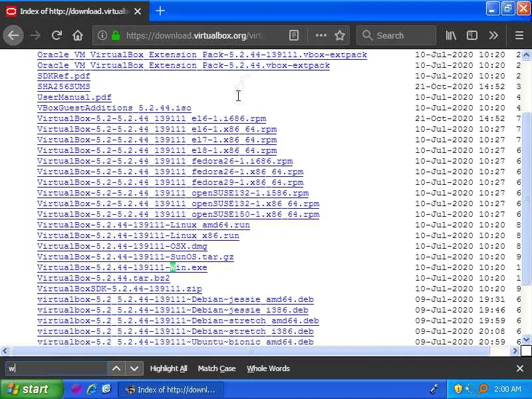532x399 pixels.
Task: Download VirtualBox-5.2.44-139111-Win.exe
Action: (x=122, y=267)
